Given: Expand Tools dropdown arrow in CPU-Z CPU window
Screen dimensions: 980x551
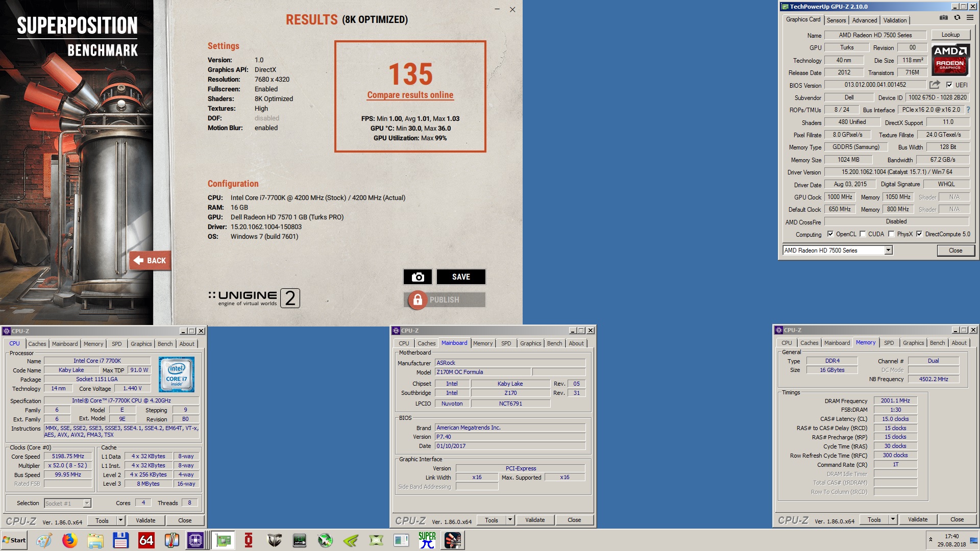Looking at the screenshot, I should [120, 520].
